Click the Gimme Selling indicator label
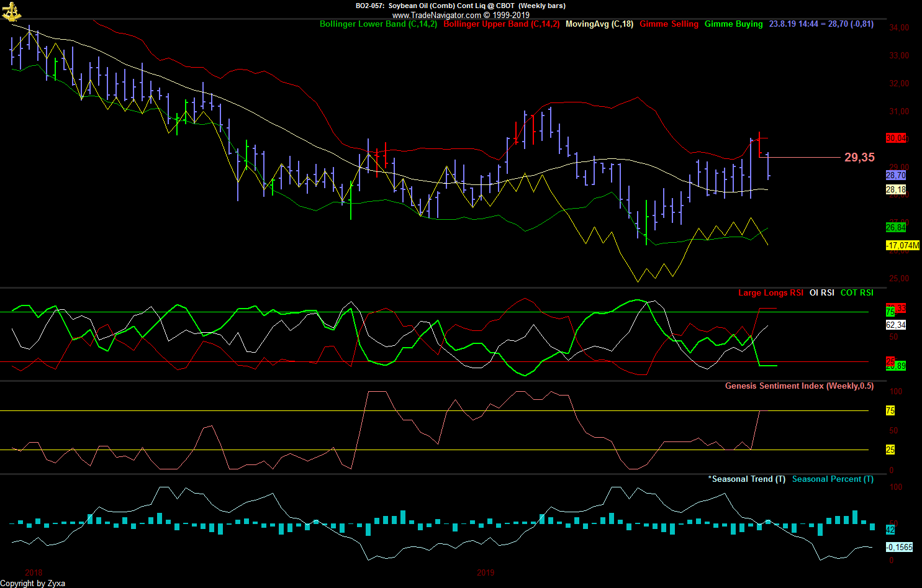The width and height of the screenshot is (922, 588). tap(669, 24)
